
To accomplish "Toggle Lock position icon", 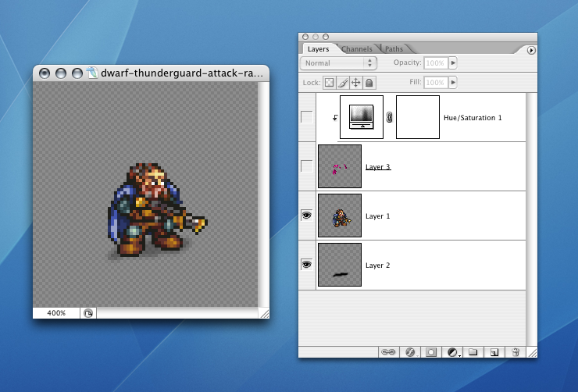I will pos(355,83).
